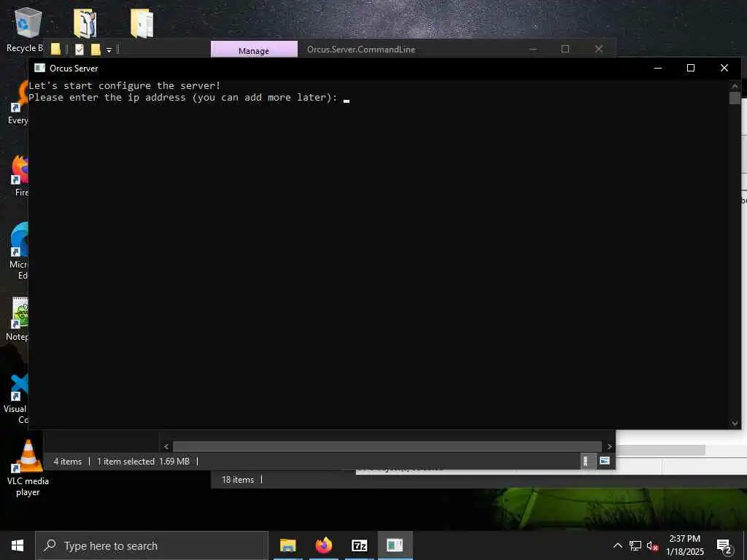Click the Properties checkmark icon in Explorer toolbar
The height and width of the screenshot is (560, 747).
click(80, 49)
